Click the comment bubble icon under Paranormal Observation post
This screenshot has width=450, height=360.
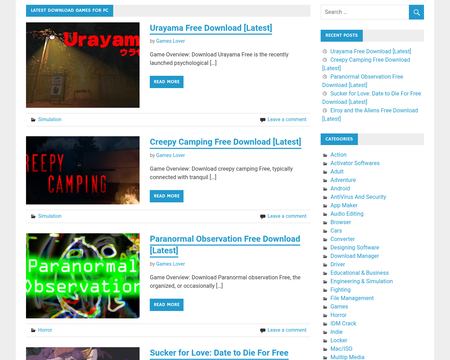tap(263, 330)
